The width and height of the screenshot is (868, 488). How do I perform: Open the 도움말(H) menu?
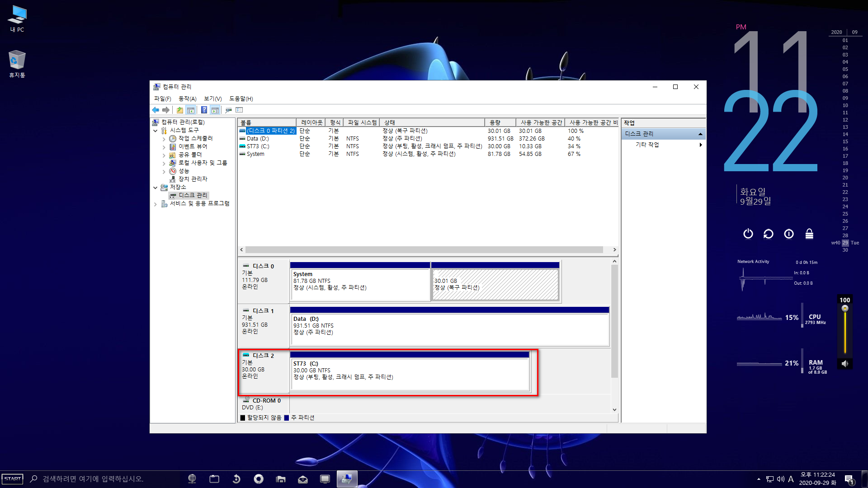241,99
